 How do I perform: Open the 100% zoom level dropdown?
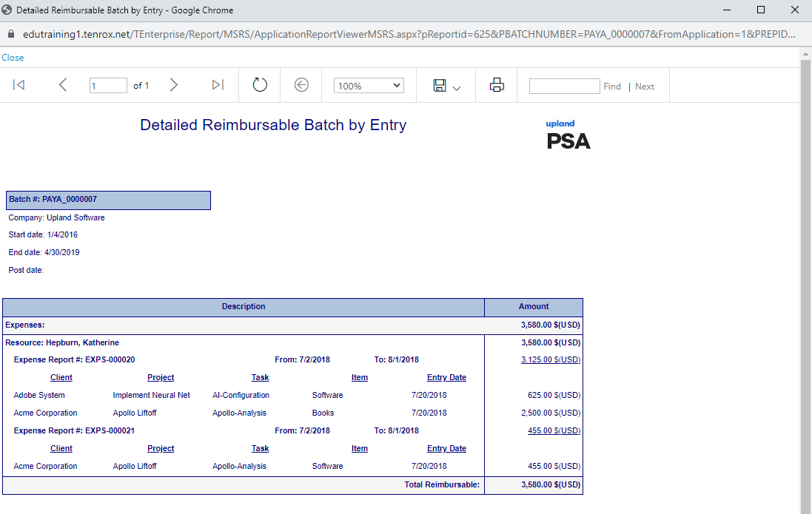pos(369,86)
